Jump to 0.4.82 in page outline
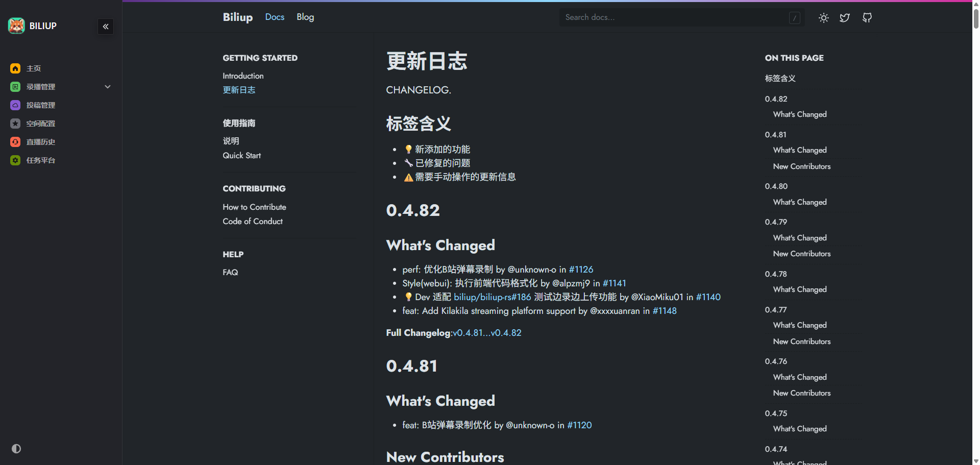Viewport: 980px width, 465px height. 776,99
